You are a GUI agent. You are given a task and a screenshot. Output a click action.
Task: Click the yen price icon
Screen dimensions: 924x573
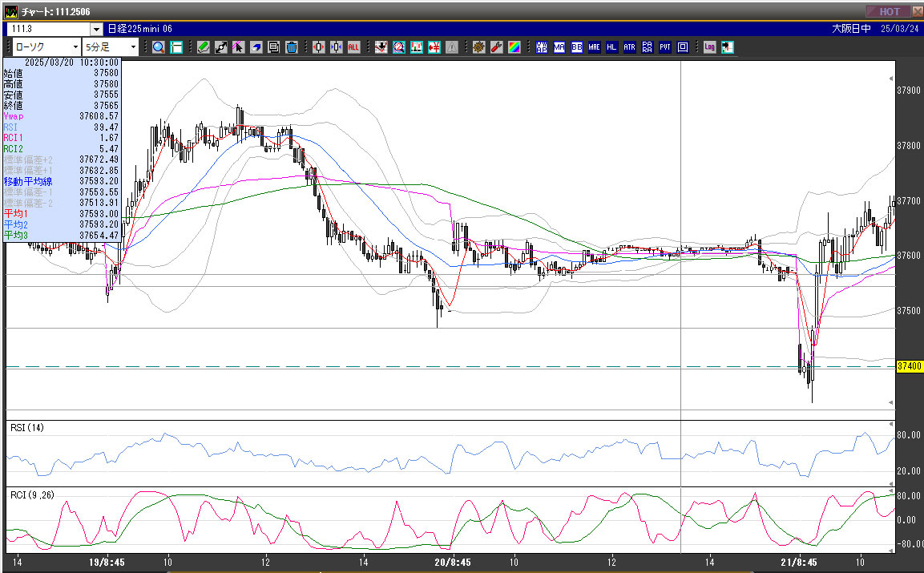435,47
